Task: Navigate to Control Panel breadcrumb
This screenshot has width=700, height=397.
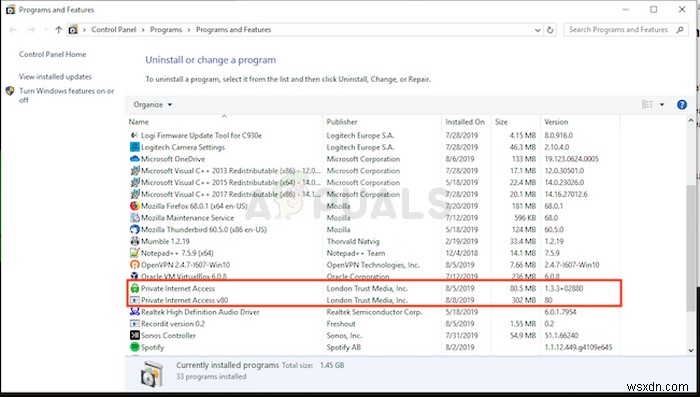Action: (x=113, y=29)
